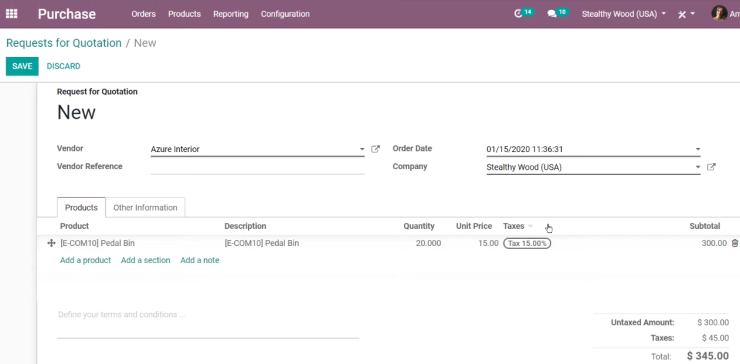Open the Stealthy Wood (USA) company switcher
Image resolution: width=740 pixels, height=364 pixels.
[623, 14]
